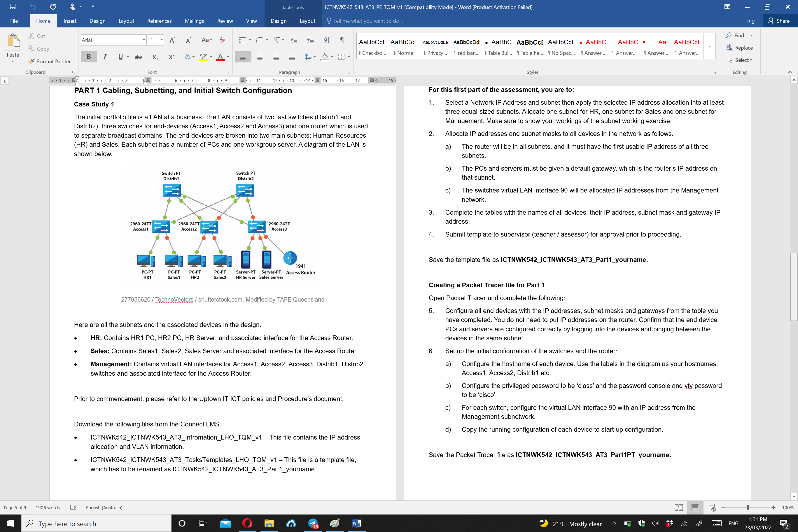Screen dimensions: 798x532
Task: Click the Cut scissors button
Action: (x=36, y=36)
